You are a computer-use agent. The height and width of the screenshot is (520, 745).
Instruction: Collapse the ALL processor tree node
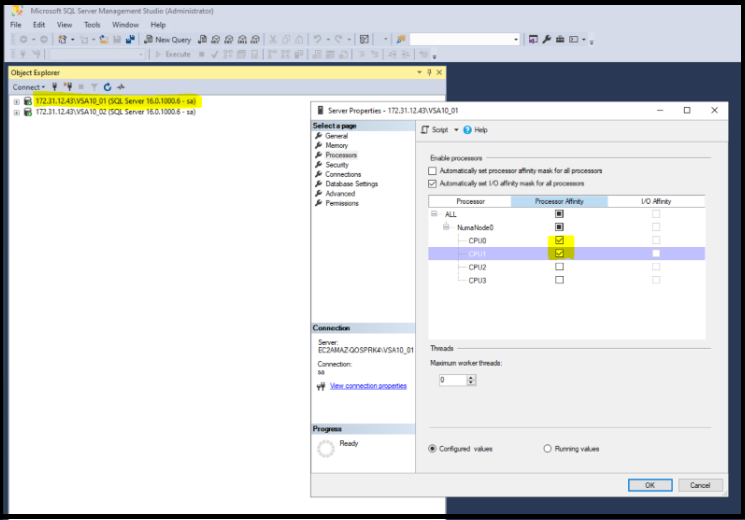(x=434, y=214)
